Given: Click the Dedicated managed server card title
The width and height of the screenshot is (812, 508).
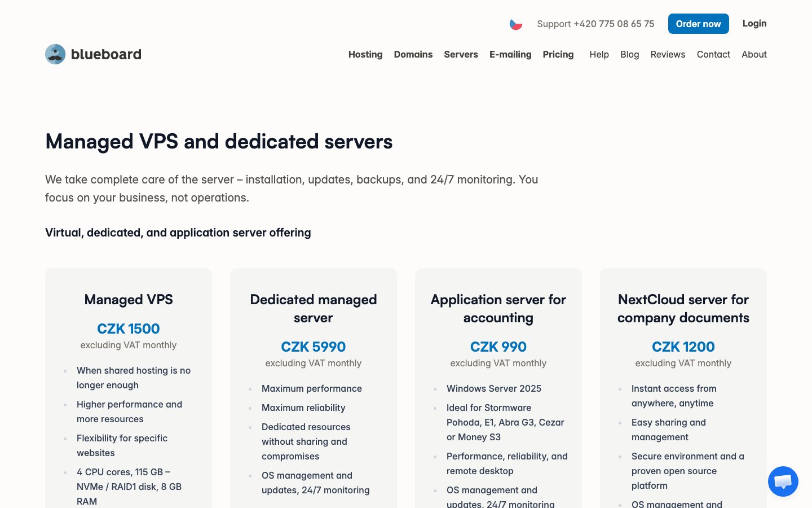Looking at the screenshot, I should [x=314, y=309].
